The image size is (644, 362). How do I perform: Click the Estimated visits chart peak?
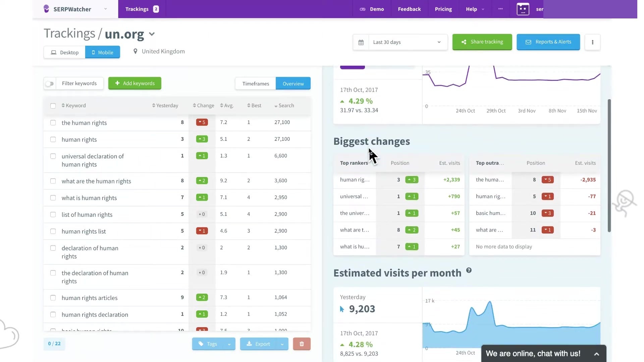490,302
